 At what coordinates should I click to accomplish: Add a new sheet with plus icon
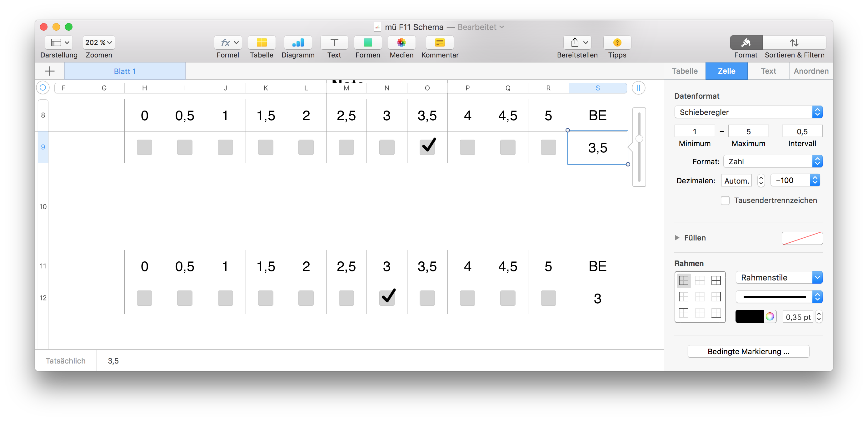pyautogui.click(x=50, y=71)
